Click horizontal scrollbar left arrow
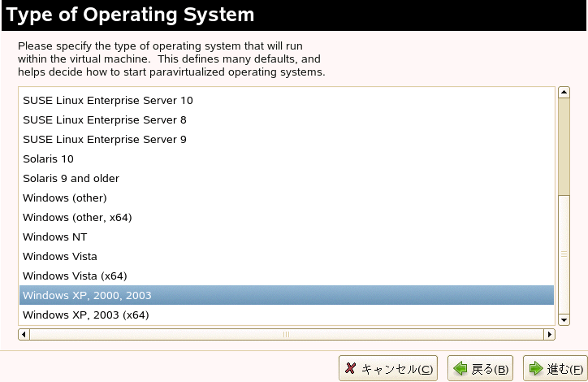 [x=24, y=334]
